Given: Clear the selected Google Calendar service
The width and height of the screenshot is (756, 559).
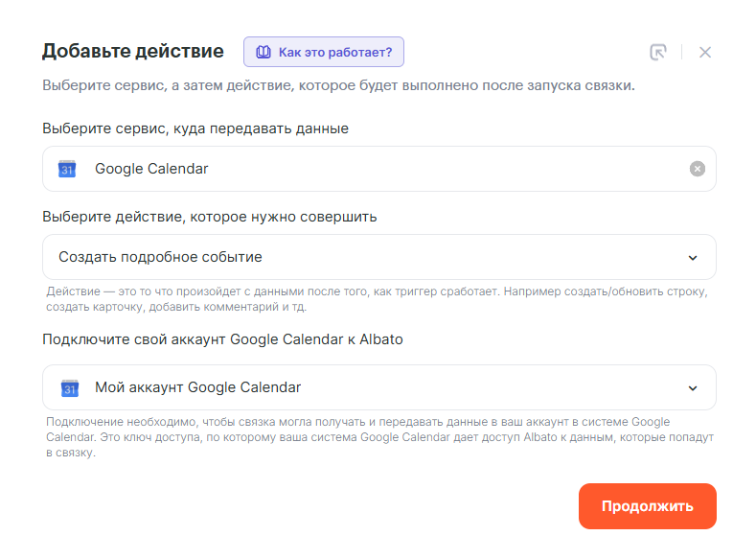Looking at the screenshot, I should pos(698,169).
